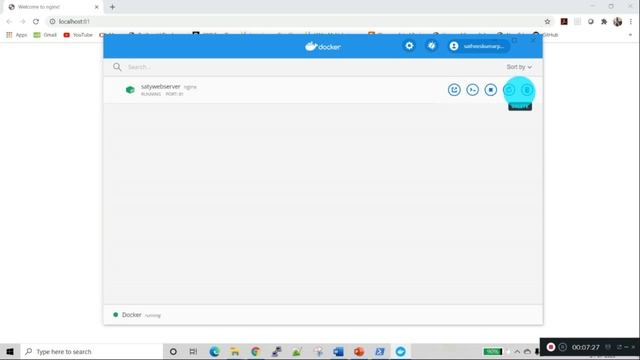This screenshot has width=640, height=360.
Task: Delete the satywebserver container
Action: tap(527, 90)
